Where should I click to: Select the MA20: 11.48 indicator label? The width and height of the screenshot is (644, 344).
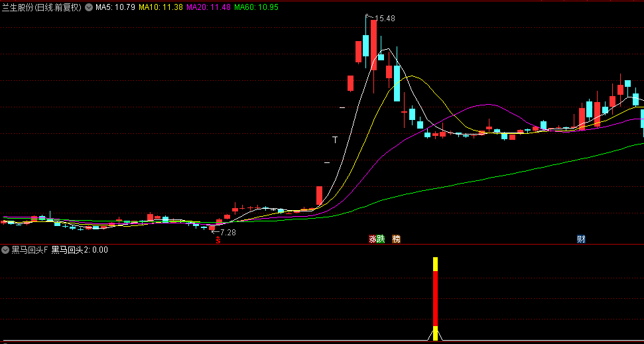[x=209, y=7]
